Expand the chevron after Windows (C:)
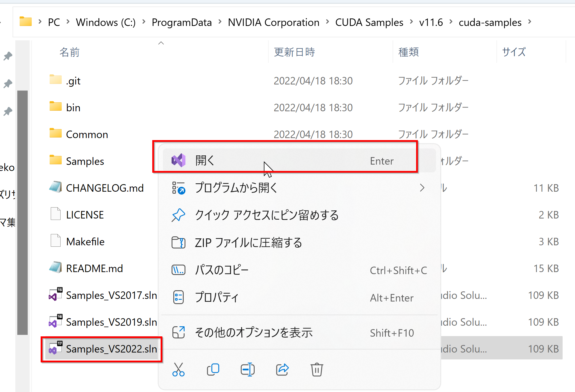 [x=144, y=22]
